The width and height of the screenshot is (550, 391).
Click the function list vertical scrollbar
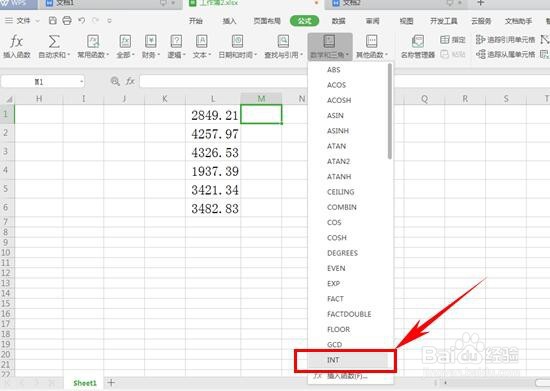[x=390, y=111]
